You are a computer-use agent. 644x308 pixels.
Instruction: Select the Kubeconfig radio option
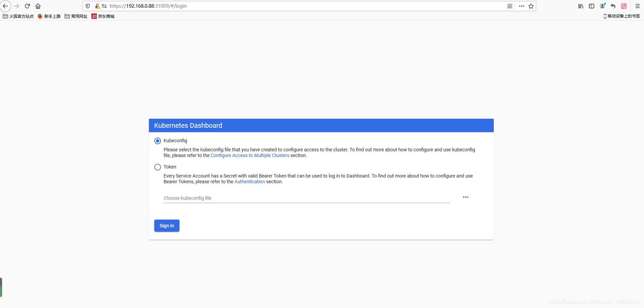pyautogui.click(x=158, y=141)
